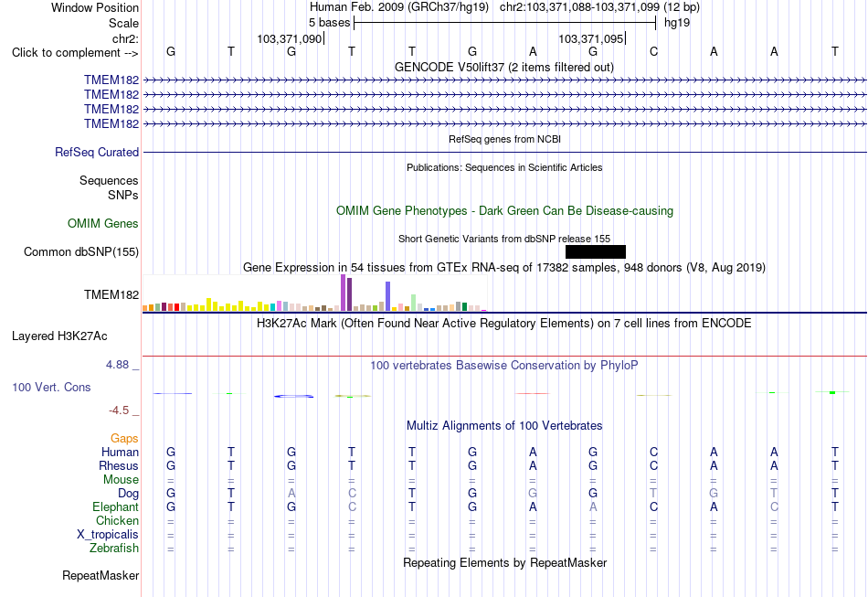868x597 pixels.
Task: Open the '100 Vert. Cons' track label
Action: click(x=51, y=387)
